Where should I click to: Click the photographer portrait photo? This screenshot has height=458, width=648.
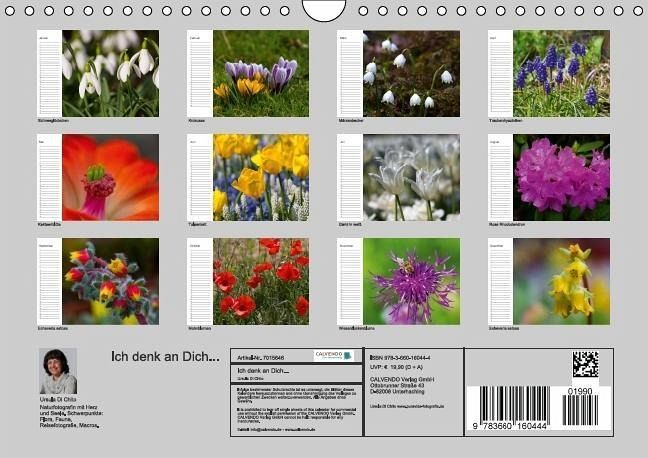tap(58, 371)
